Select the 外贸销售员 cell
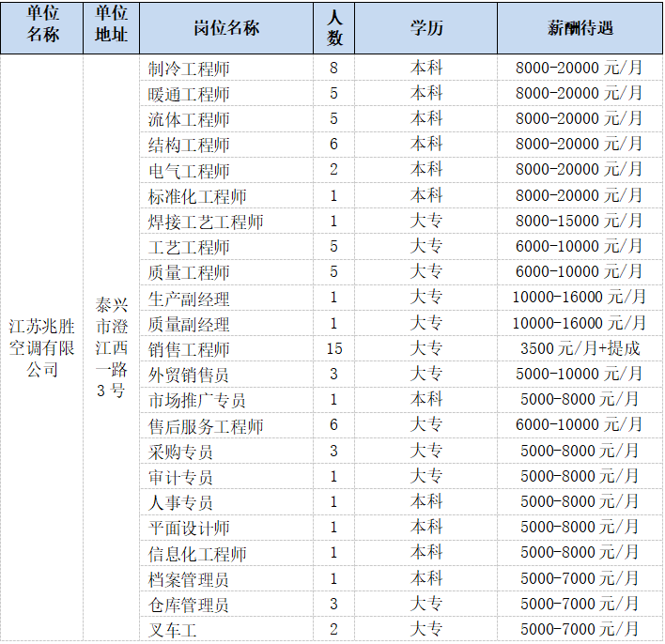Image resolution: width=665 pixels, height=644 pixels. [226, 374]
